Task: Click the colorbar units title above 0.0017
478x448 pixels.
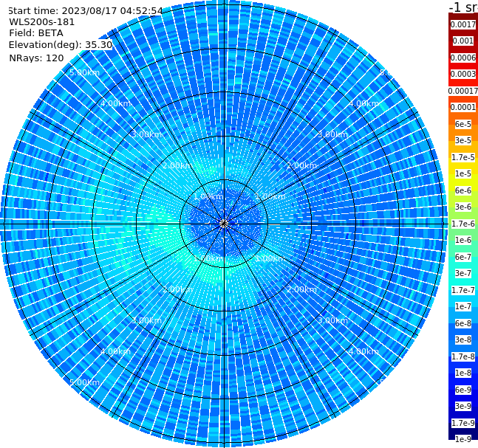Action: (x=463, y=7)
